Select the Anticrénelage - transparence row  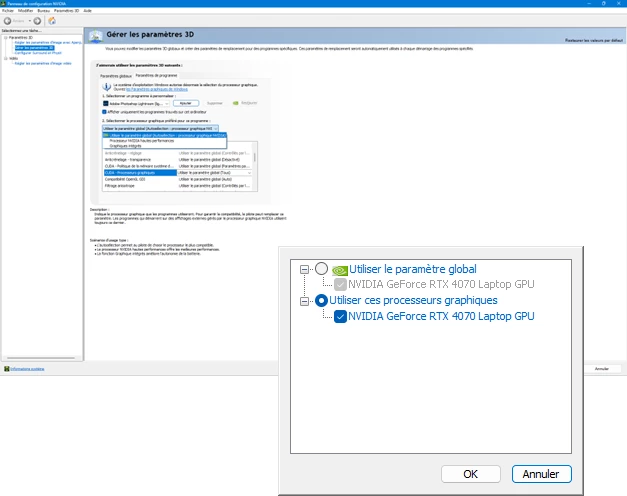pyautogui.click(x=177, y=160)
